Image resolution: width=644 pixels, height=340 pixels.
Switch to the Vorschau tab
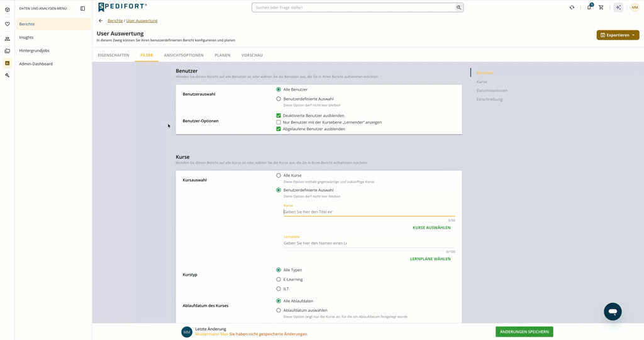click(252, 55)
